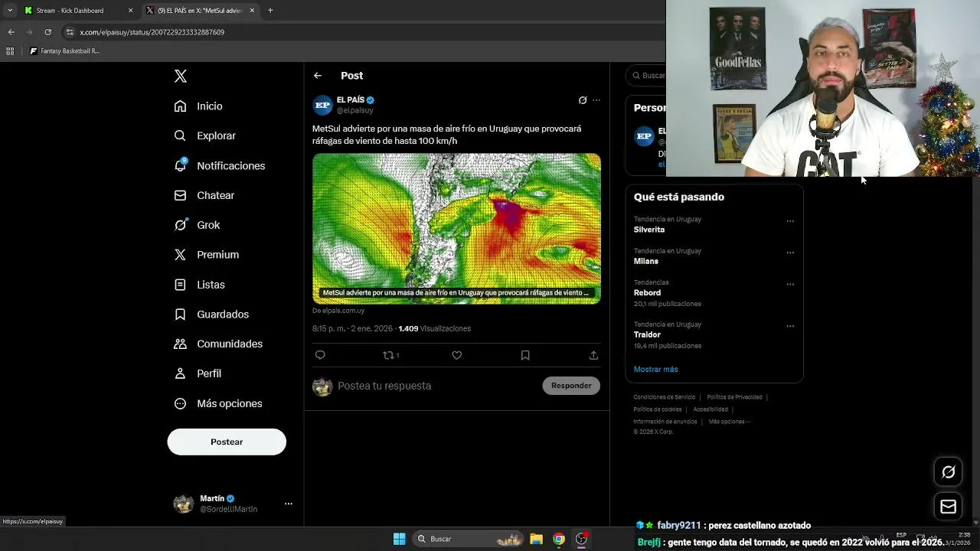This screenshot has height=551, width=980.
Task: Bookmark the post with bookmark icon
Action: 525,355
